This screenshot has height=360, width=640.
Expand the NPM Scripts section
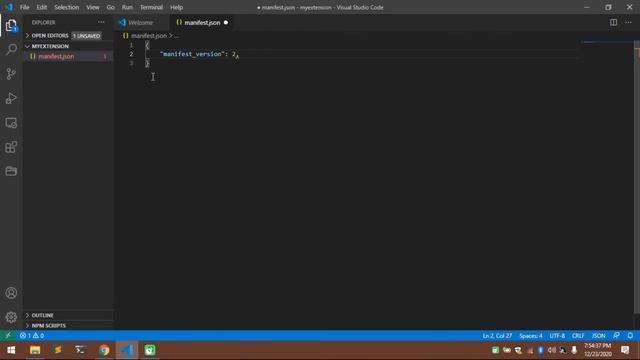tap(49, 326)
